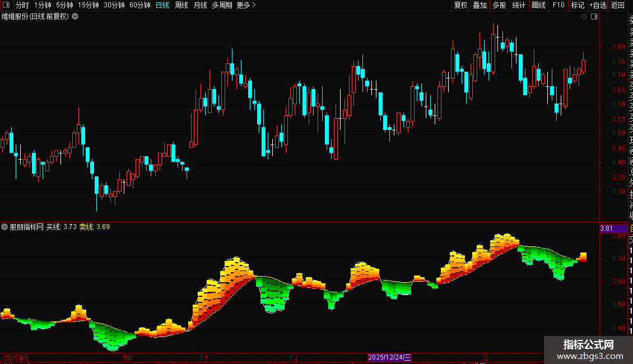
Task: Switch to 月线 monthly chart
Action: click(x=200, y=5)
